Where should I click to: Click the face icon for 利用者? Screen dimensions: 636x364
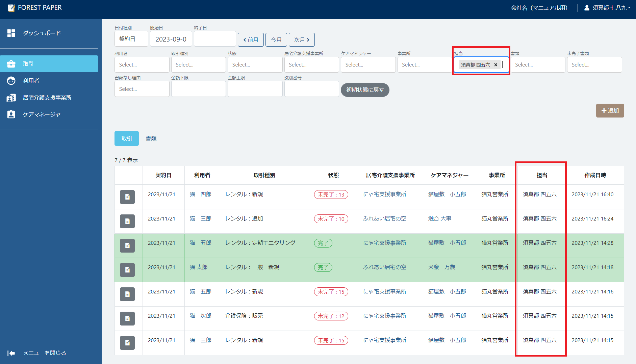[x=11, y=81]
